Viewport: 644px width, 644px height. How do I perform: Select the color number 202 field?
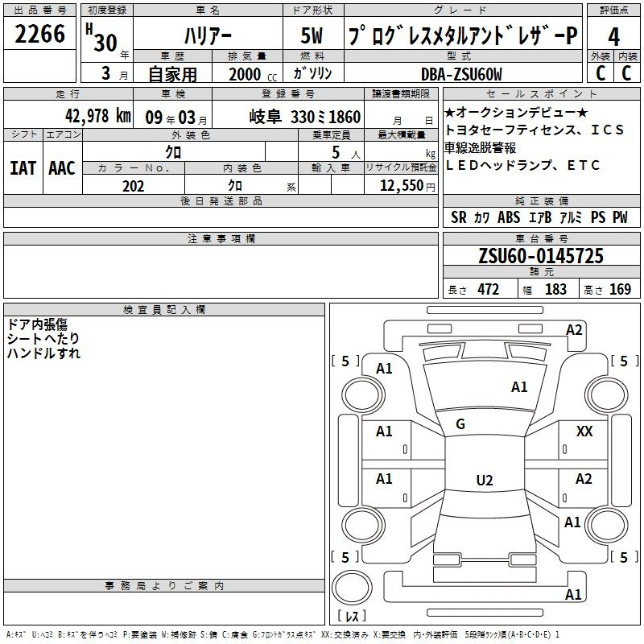[x=134, y=186]
